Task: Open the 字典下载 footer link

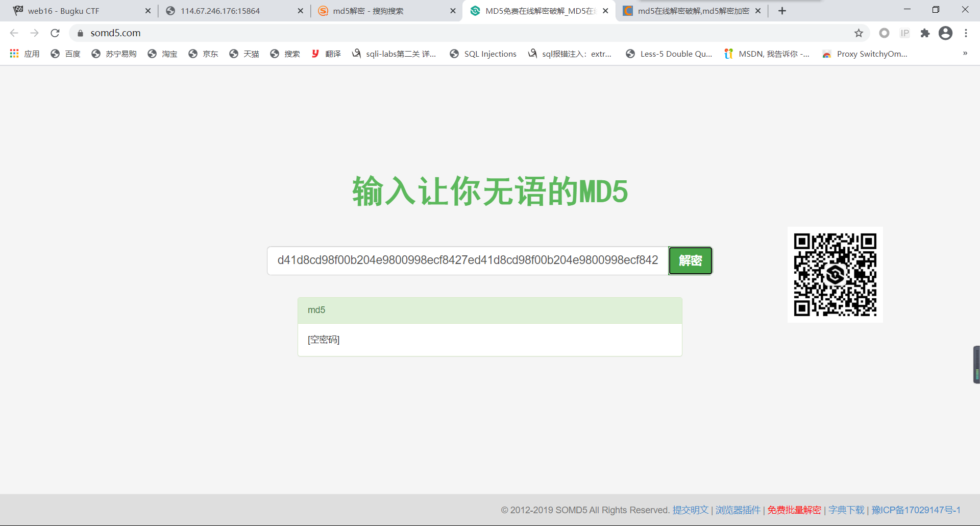Action: point(846,510)
